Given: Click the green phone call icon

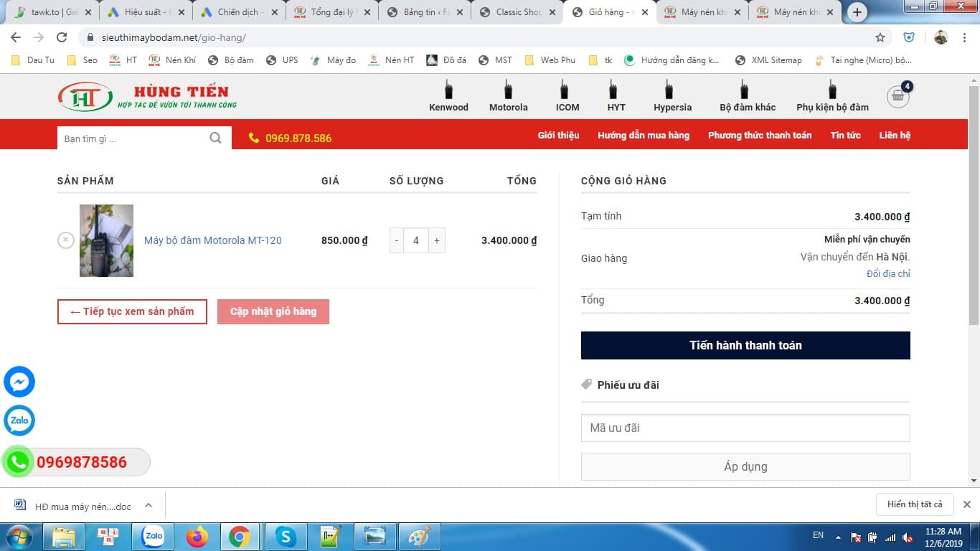Looking at the screenshot, I should click(19, 462).
